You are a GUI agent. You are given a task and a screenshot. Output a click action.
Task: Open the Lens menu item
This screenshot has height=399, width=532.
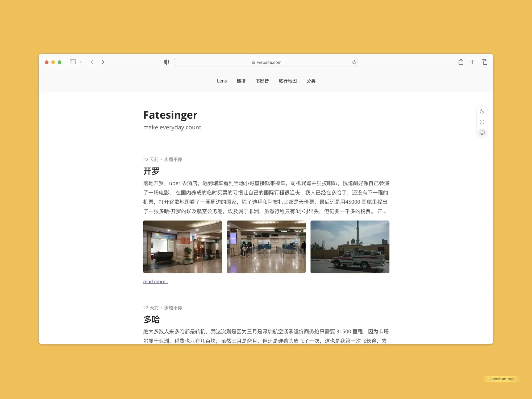tap(222, 81)
